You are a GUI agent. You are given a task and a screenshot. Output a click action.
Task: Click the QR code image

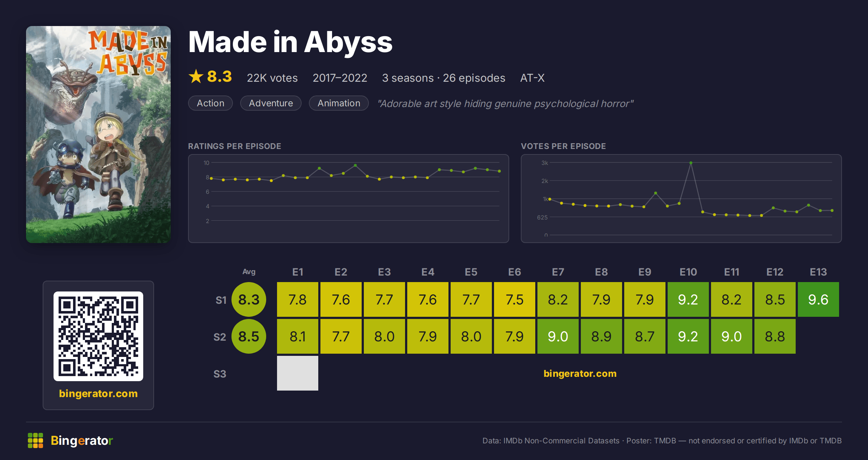pyautogui.click(x=98, y=336)
